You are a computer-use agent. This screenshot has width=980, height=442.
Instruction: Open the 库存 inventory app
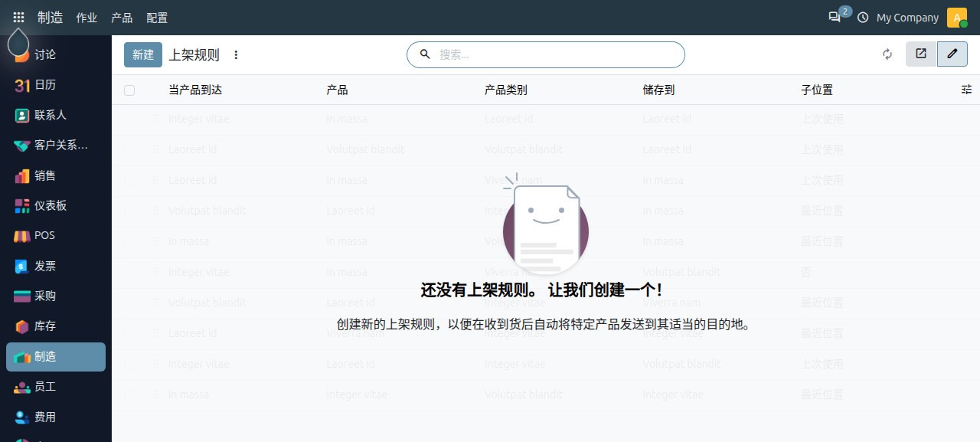(56, 326)
